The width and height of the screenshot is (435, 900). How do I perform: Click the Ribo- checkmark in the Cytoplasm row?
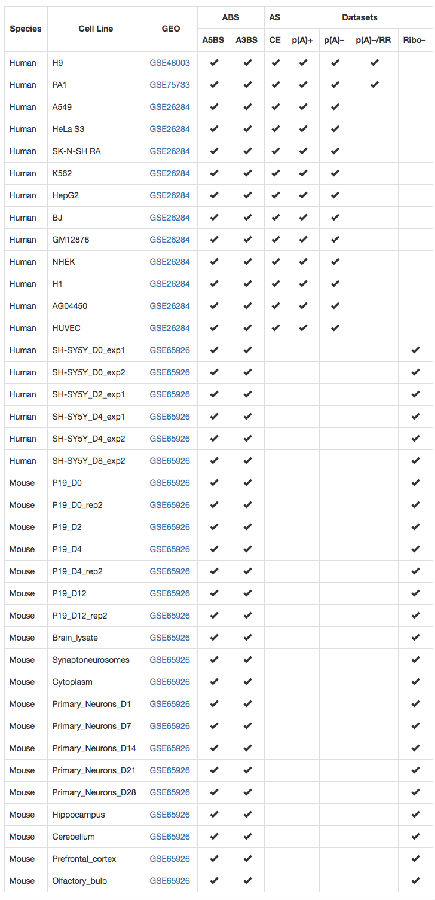[416, 681]
